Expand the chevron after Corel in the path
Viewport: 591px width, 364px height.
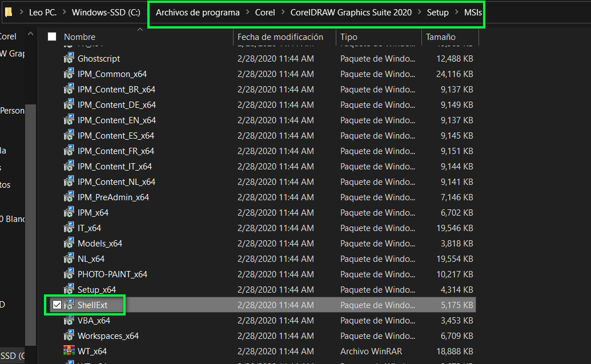point(283,13)
